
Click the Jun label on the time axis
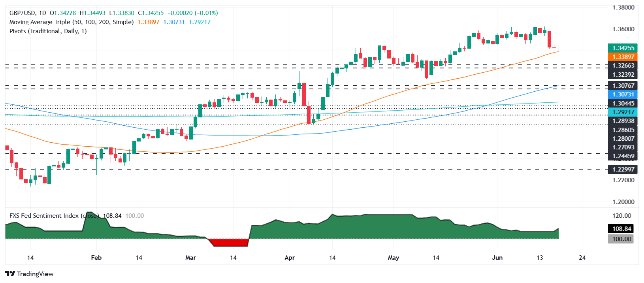click(x=497, y=258)
